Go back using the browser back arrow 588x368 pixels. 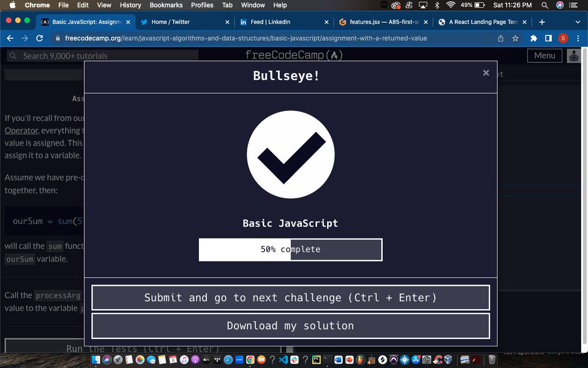point(11,38)
